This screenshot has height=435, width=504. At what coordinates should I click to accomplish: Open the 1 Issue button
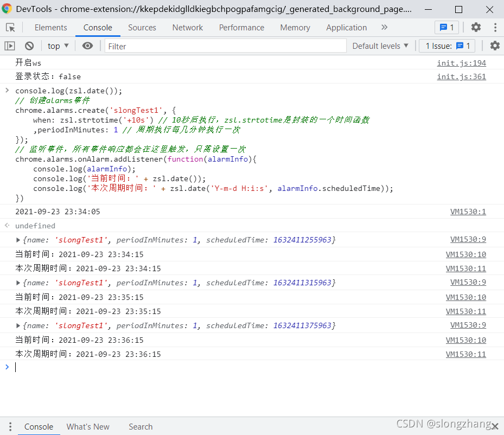click(x=447, y=46)
